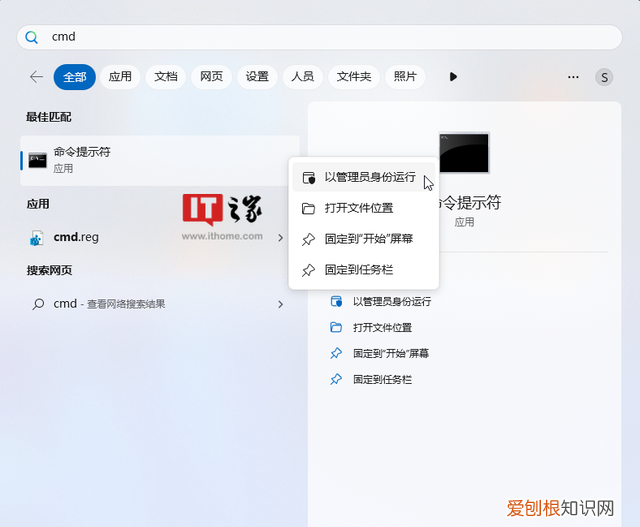Click the blue pin icon beside 固定到"开始"屏幕 in preview pane
The height and width of the screenshot is (527, 640).
336,354
